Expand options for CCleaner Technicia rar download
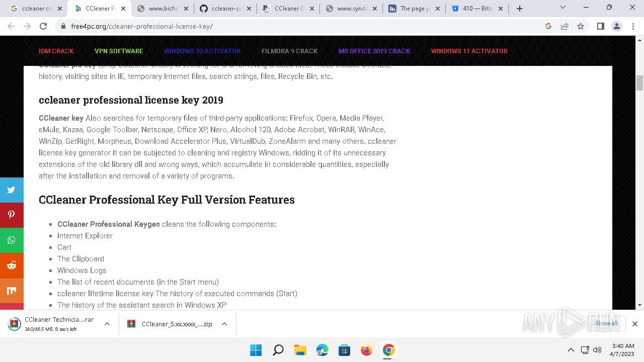This screenshot has width=644, height=362. [107, 324]
